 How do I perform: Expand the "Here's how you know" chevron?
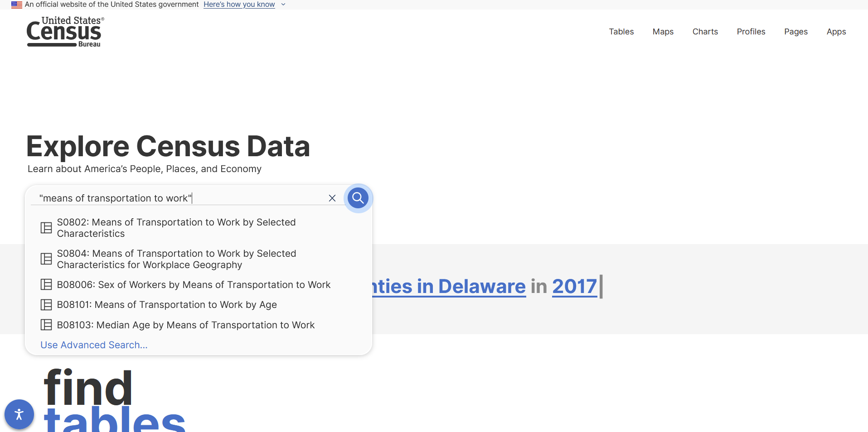[x=283, y=5]
